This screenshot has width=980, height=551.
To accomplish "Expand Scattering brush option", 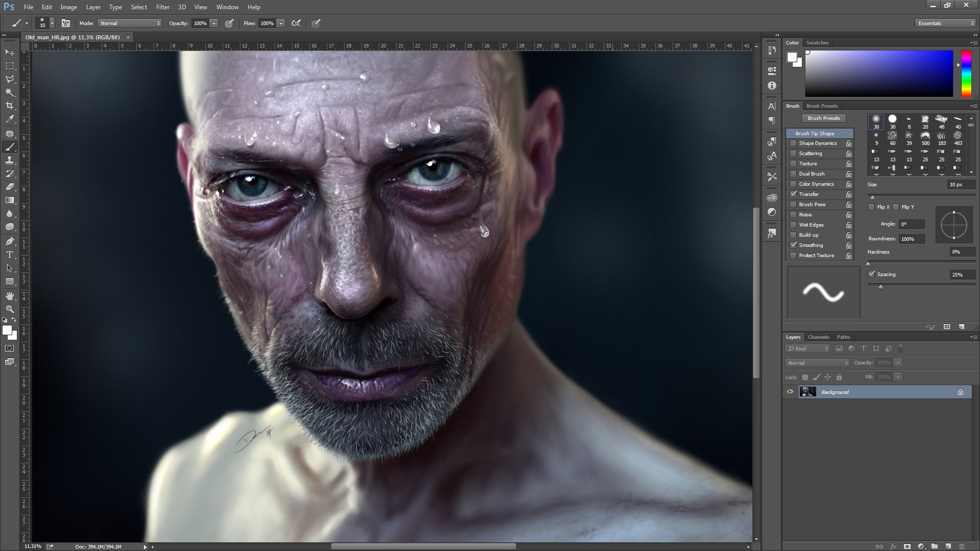I will [x=811, y=154].
